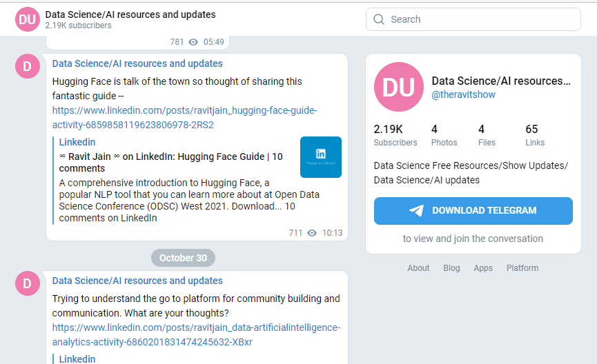The height and width of the screenshot is (364, 597).
Task: Click the eye views icon next to 711
Action: point(312,233)
